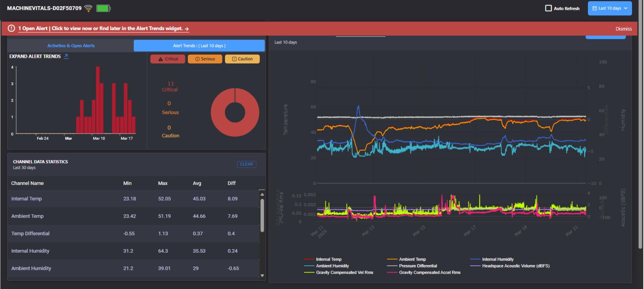
Task: Click the alert warning circle icon
Action: tap(11, 28)
